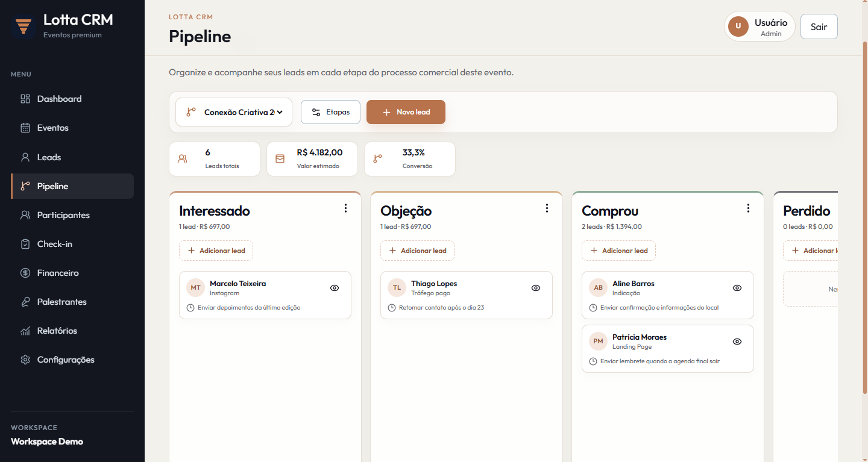Image resolution: width=868 pixels, height=462 pixels.
Task: Select Pipeline in the sidebar menu
Action: (x=72, y=186)
